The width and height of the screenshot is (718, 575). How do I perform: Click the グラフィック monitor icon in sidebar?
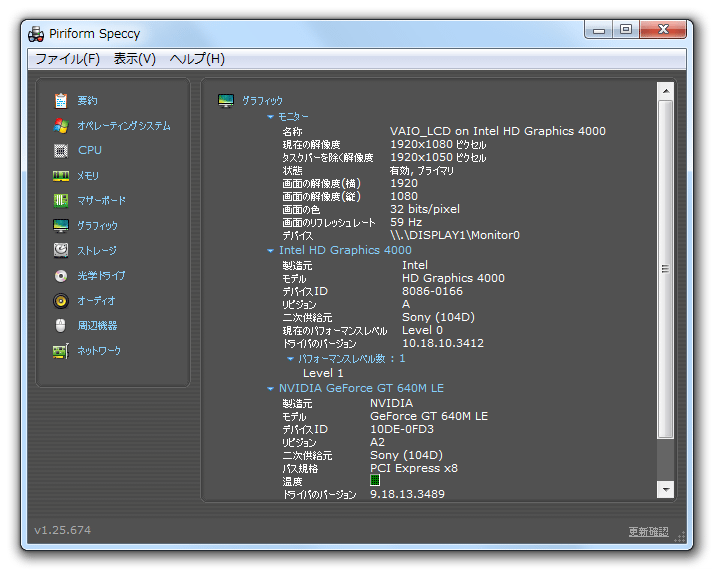[61, 226]
